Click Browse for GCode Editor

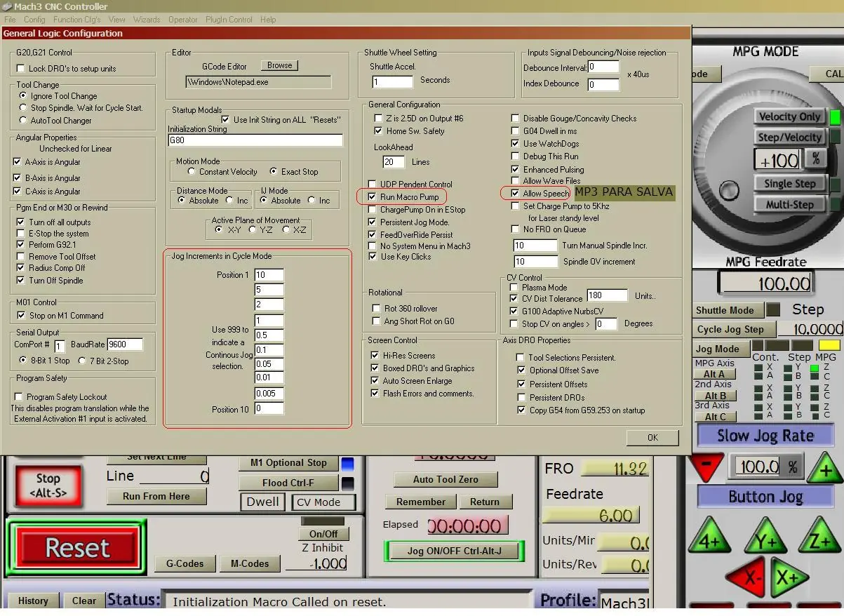[279, 65]
